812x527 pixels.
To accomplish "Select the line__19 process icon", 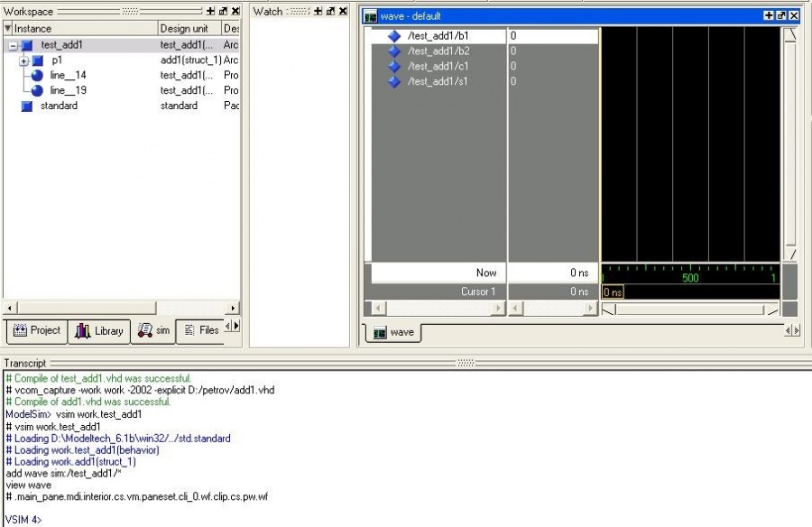I will (x=37, y=90).
